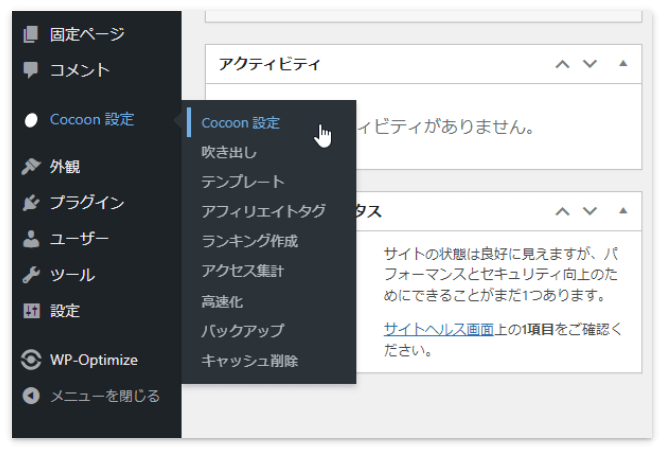Image resolution: width=664 pixels, height=451 pixels.
Task: Click the WP-Optimize logo icon
Action: [x=31, y=360]
